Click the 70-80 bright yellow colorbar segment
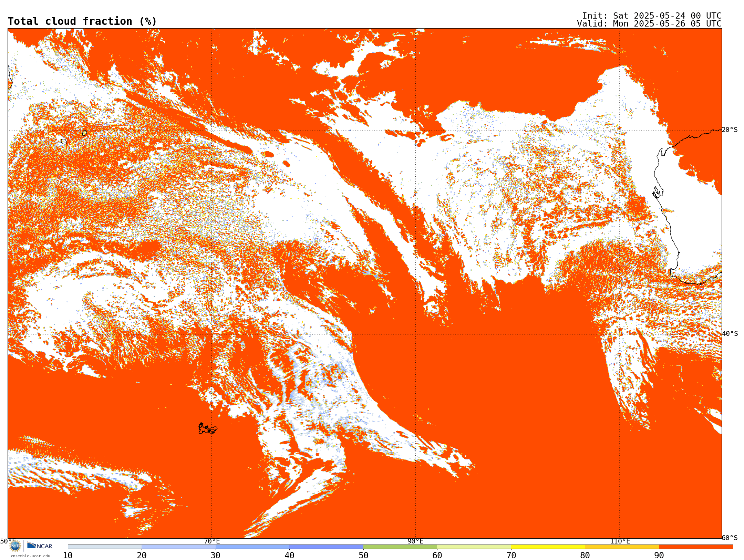 click(548, 547)
